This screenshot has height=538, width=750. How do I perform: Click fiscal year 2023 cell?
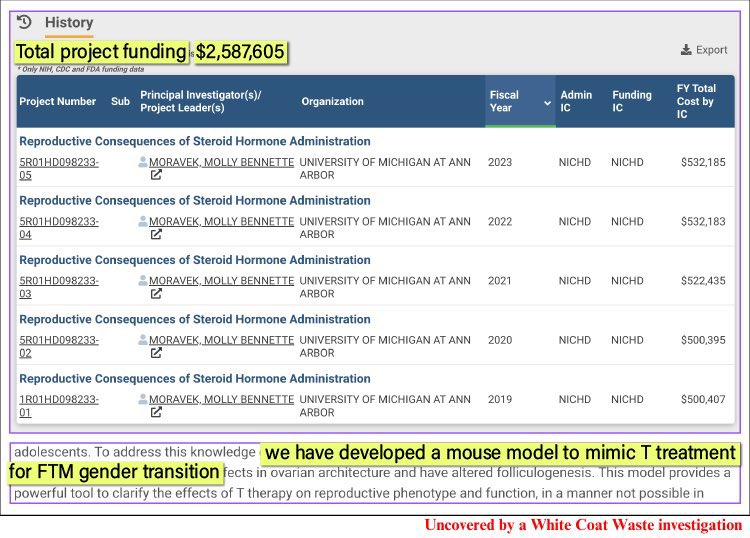500,163
